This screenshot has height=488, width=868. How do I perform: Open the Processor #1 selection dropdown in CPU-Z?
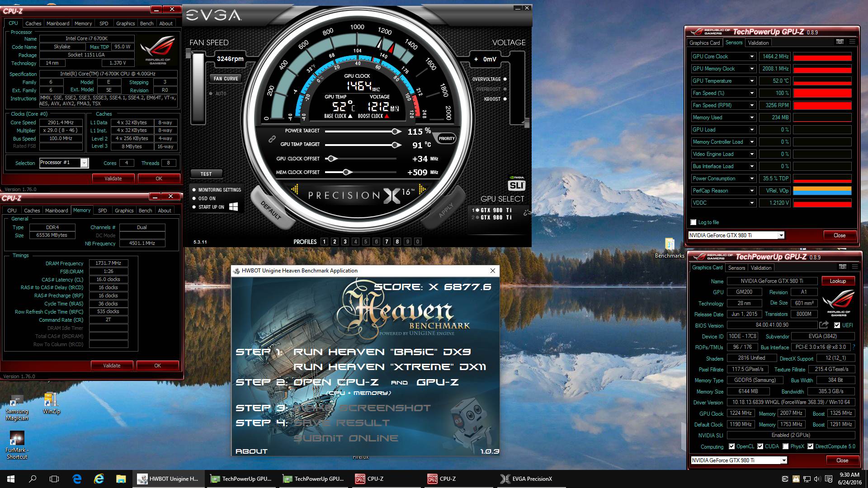[x=84, y=163]
